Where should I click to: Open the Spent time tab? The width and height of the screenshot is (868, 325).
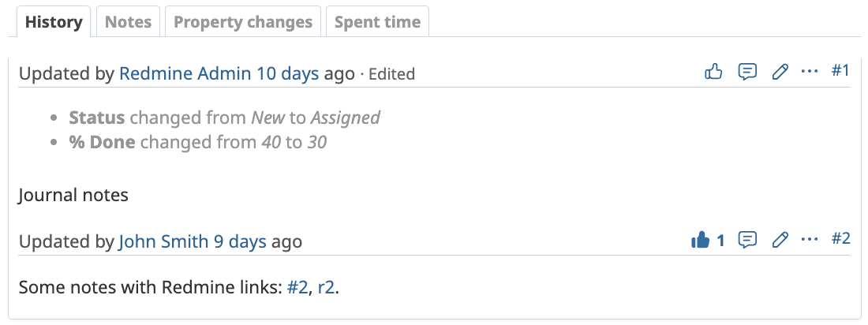(x=377, y=22)
